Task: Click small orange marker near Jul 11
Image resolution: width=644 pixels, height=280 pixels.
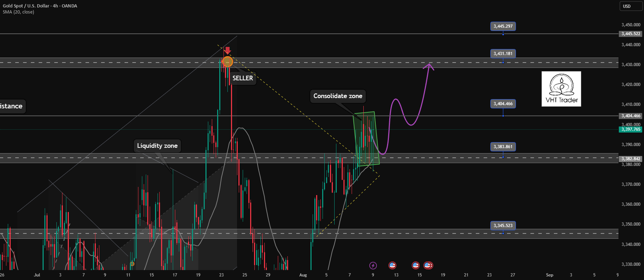Action: tap(132, 264)
